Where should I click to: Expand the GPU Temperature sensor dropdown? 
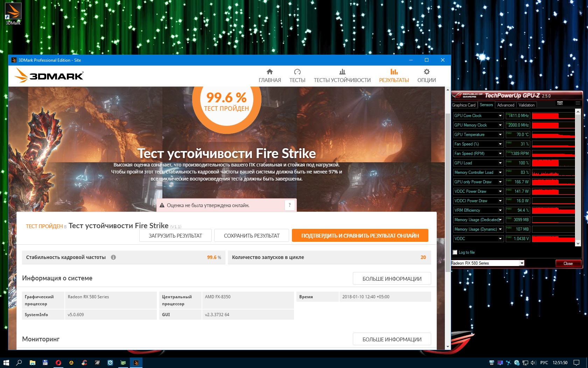(x=500, y=135)
